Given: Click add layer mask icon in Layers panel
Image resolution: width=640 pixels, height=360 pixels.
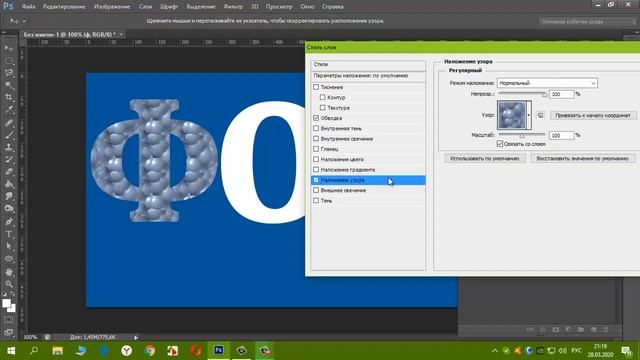Looking at the screenshot, I should (556, 329).
